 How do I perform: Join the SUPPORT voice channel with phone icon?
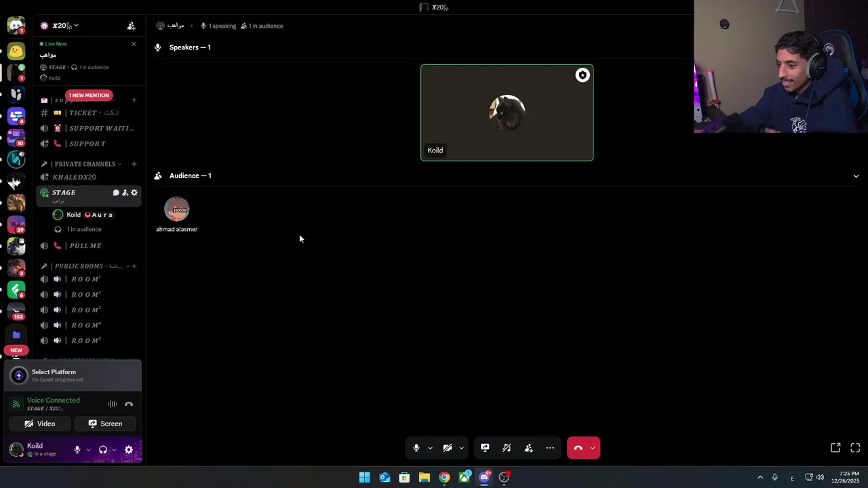pyautogui.click(x=88, y=144)
